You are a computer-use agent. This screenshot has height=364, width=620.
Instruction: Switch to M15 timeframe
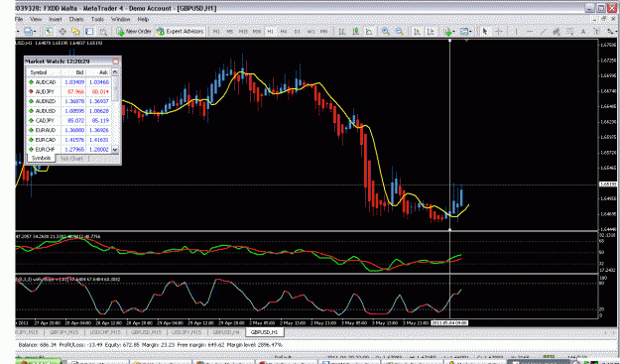(243, 31)
